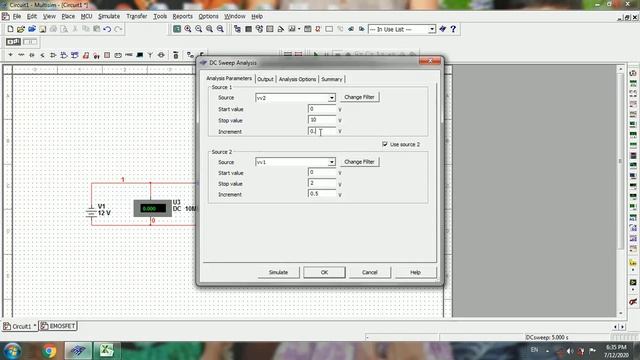Undo the last action
The image size is (640, 360).
pos(107,29)
